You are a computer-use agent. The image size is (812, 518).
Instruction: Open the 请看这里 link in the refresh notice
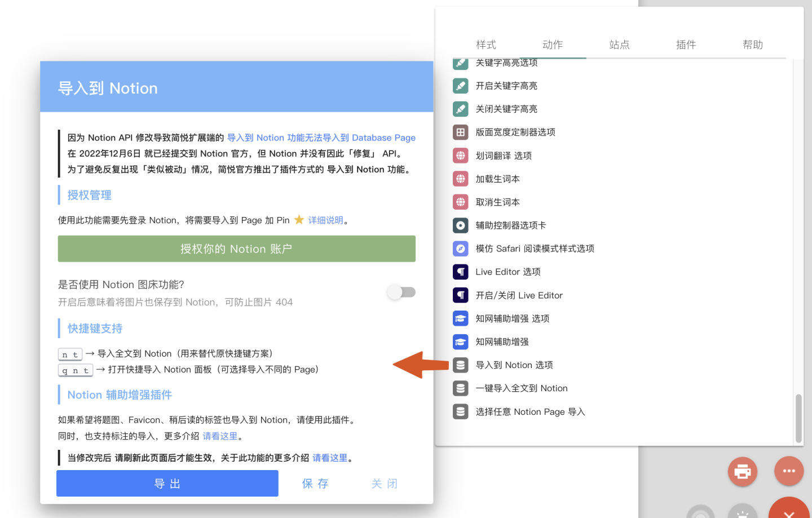point(330,458)
